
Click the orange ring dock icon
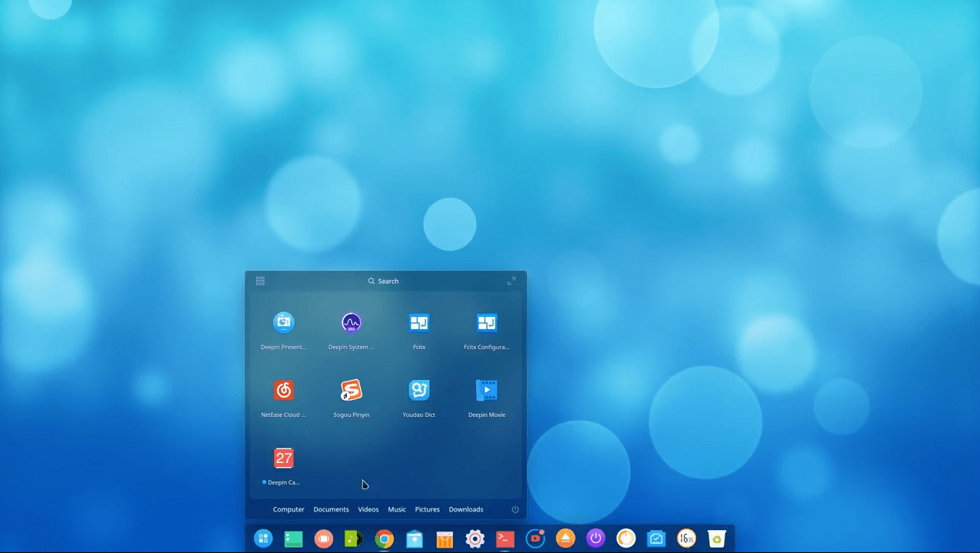626,538
